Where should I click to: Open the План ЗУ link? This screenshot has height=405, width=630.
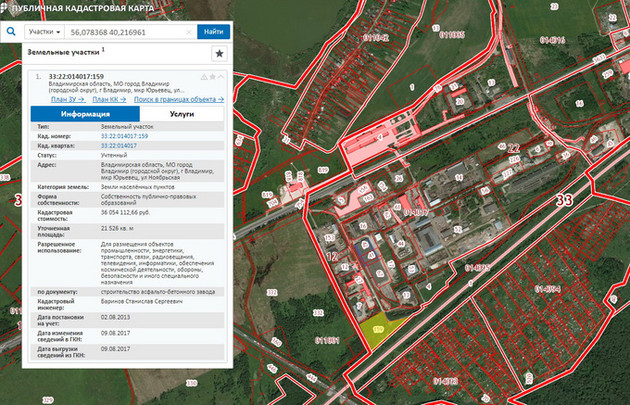(66, 100)
